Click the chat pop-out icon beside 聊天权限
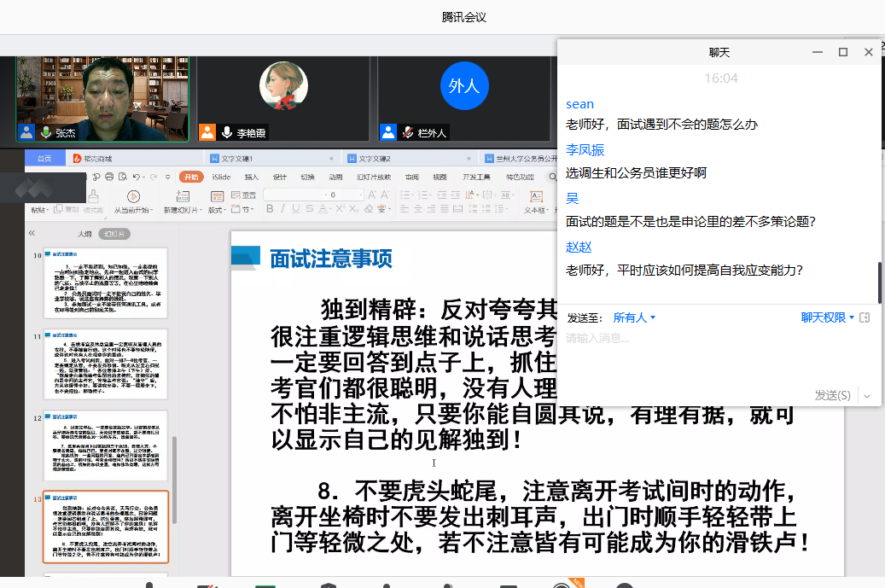The width and height of the screenshot is (885, 588). point(865,317)
